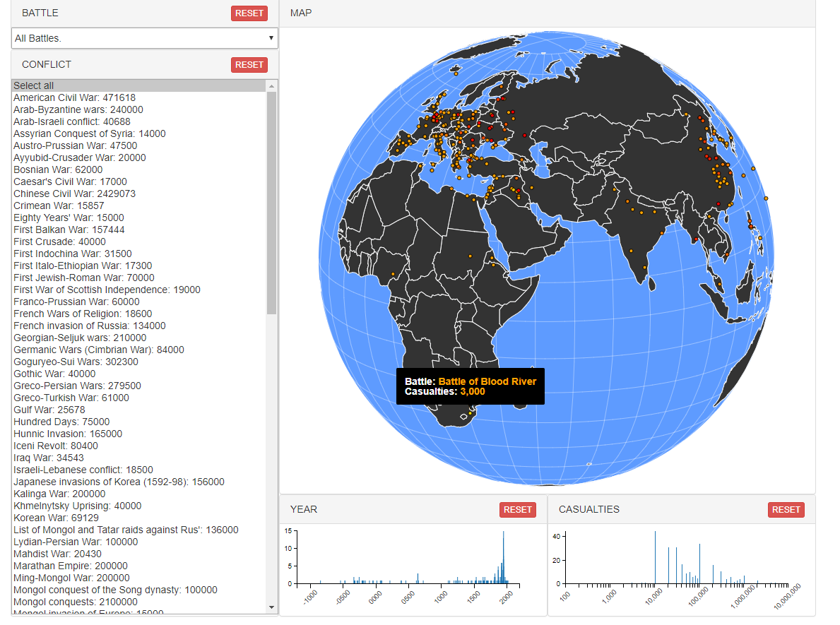Select Eighty Years' War: 15000
The image size is (840, 625).
coord(138,218)
